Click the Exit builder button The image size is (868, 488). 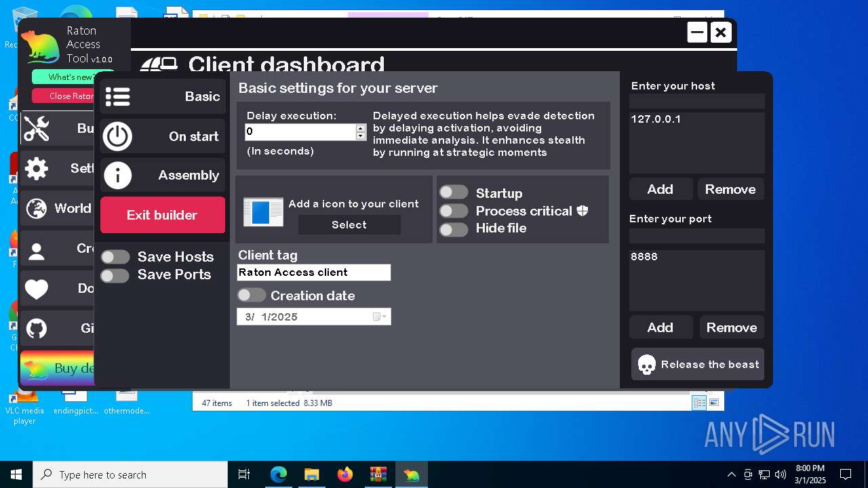[x=163, y=215]
